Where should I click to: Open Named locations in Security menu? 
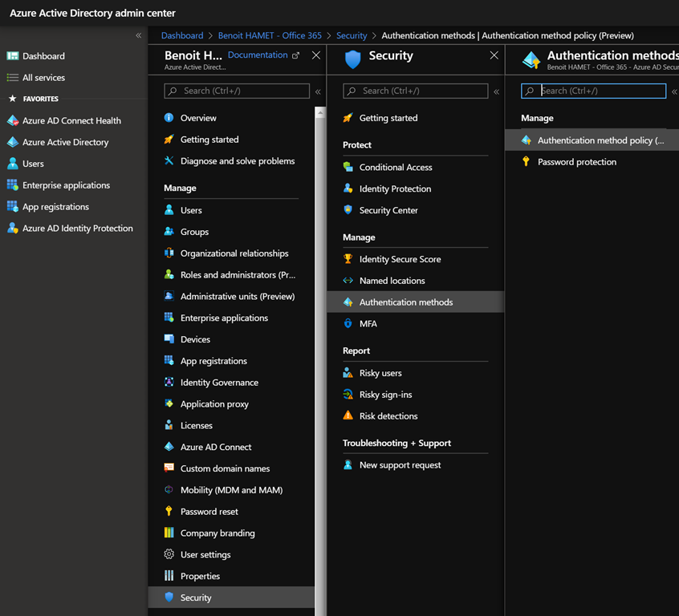click(x=392, y=281)
